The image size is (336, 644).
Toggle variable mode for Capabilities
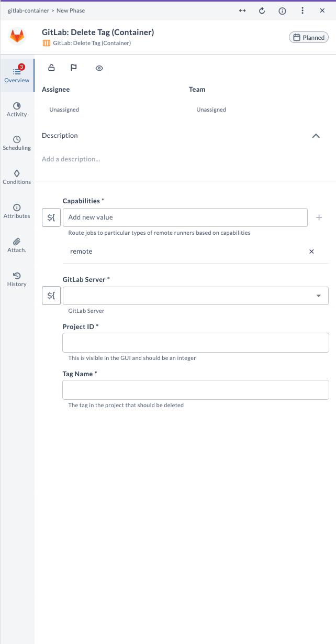pyautogui.click(x=51, y=217)
